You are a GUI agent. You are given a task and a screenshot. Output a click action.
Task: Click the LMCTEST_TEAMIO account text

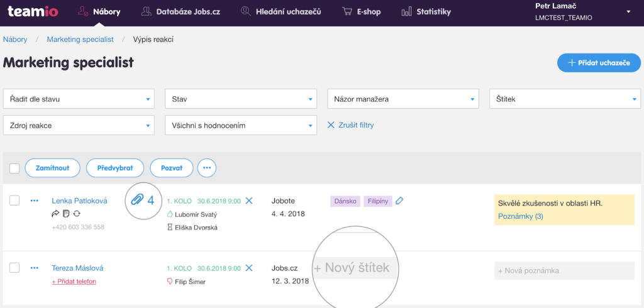(x=564, y=18)
